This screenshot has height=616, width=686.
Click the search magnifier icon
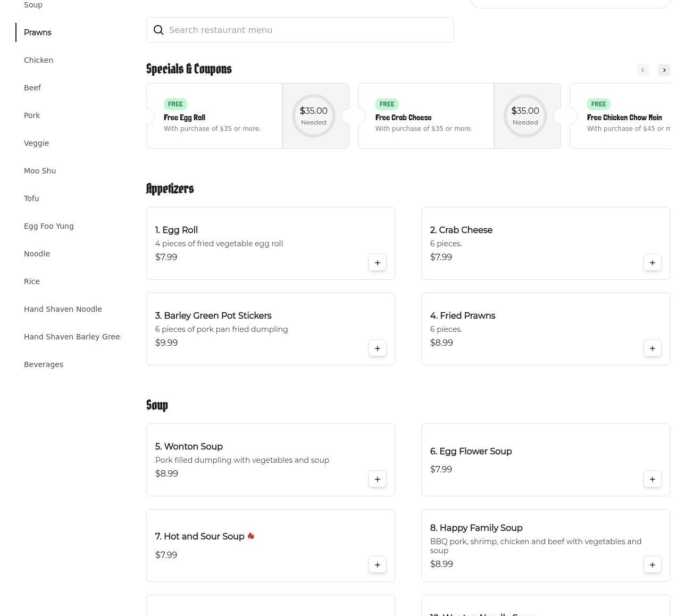click(158, 30)
